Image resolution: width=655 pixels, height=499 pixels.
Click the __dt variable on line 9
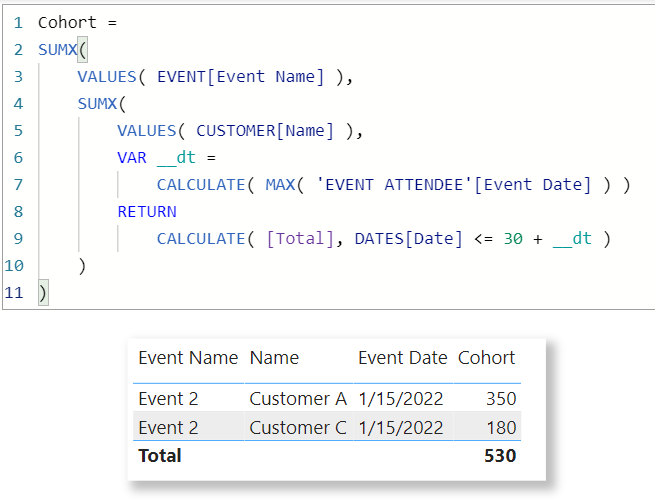click(572, 239)
